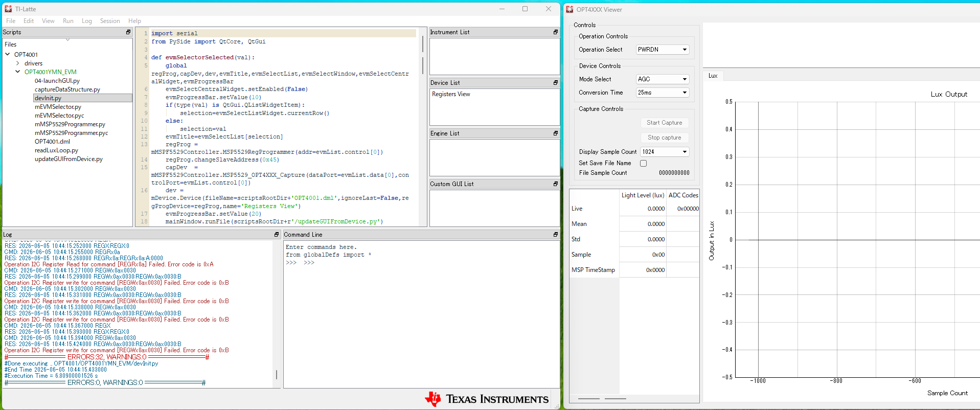Viewport: 980px width, 410px height.
Task: Enable the Set Save File Name checkbox
Action: 644,164
